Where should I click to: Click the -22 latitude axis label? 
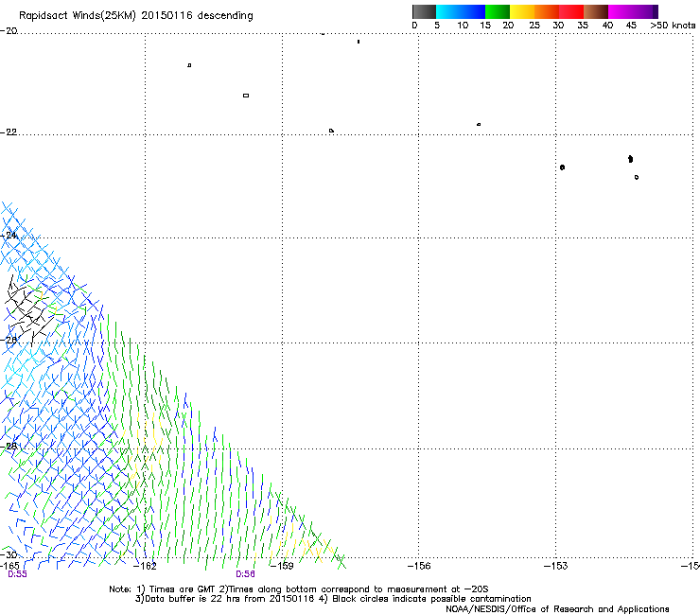click(9, 132)
